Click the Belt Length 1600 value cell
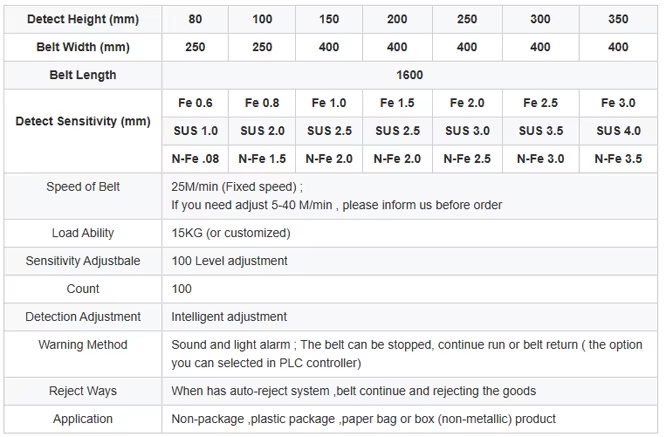 409,75
